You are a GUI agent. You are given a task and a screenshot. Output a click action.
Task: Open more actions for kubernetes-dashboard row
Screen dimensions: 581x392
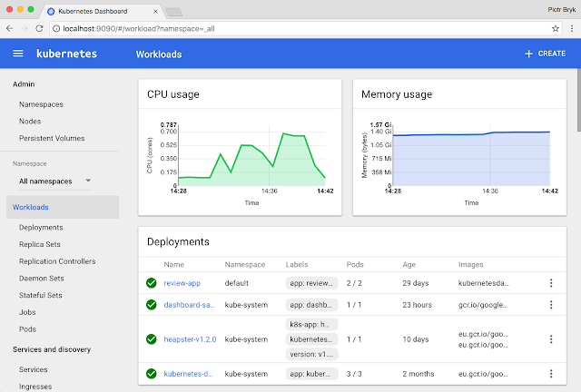pos(550,374)
